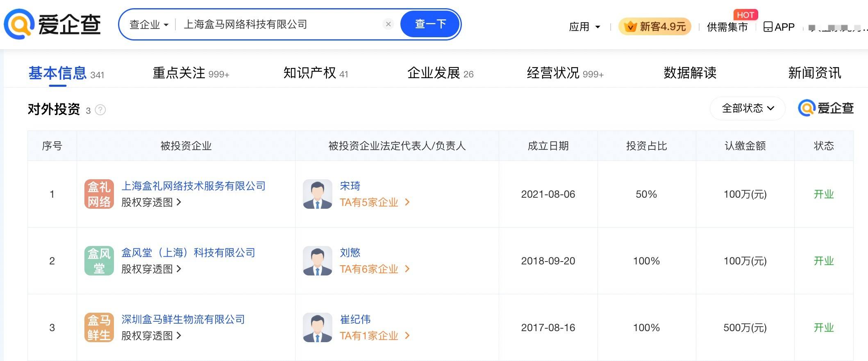The height and width of the screenshot is (361, 868).
Task: Click the 盒风堂 company logo badge
Action: (x=99, y=261)
